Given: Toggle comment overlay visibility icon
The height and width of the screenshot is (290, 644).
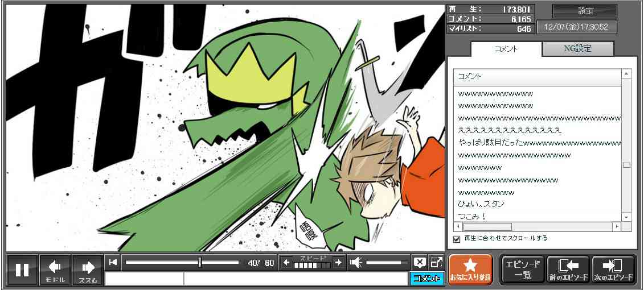Looking at the screenshot, I should coord(420,262).
